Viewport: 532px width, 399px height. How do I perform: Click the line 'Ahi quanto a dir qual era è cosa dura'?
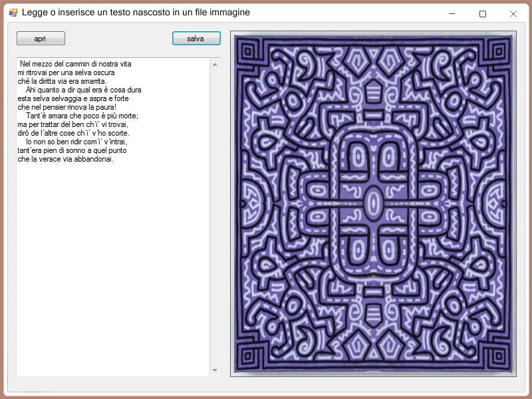tap(84, 90)
